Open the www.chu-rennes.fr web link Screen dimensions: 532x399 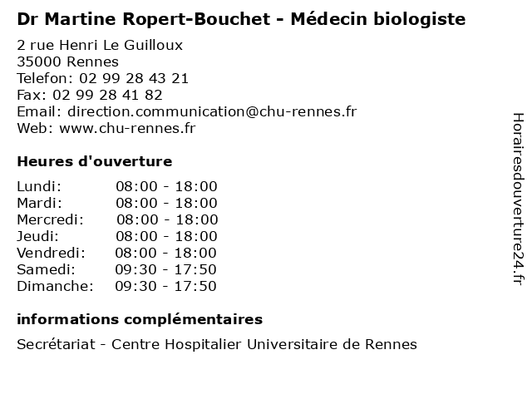pos(127,128)
